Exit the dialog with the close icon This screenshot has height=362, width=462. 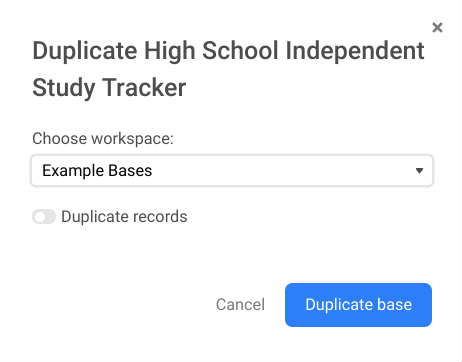(437, 27)
